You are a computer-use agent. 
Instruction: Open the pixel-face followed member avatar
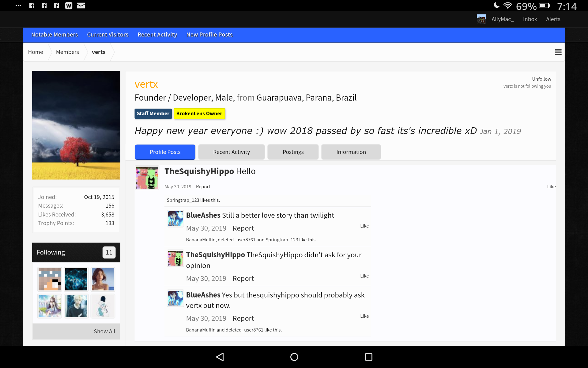(x=50, y=279)
